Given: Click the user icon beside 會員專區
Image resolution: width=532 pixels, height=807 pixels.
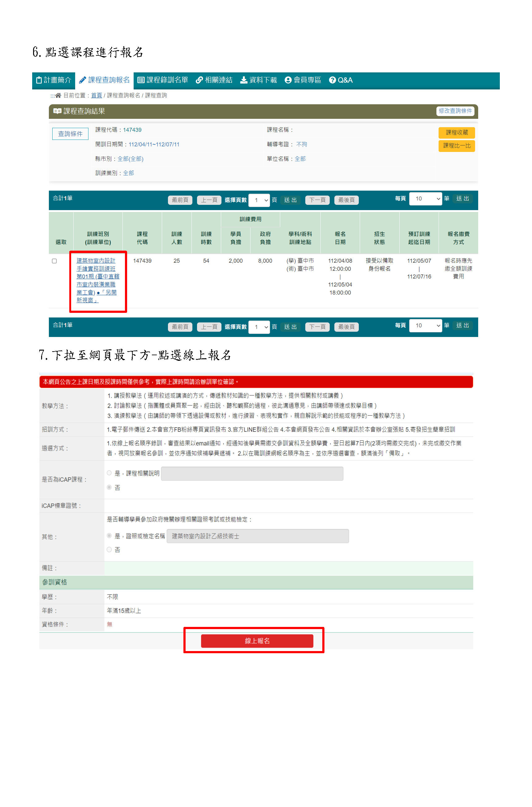Looking at the screenshot, I should pyautogui.click(x=288, y=80).
